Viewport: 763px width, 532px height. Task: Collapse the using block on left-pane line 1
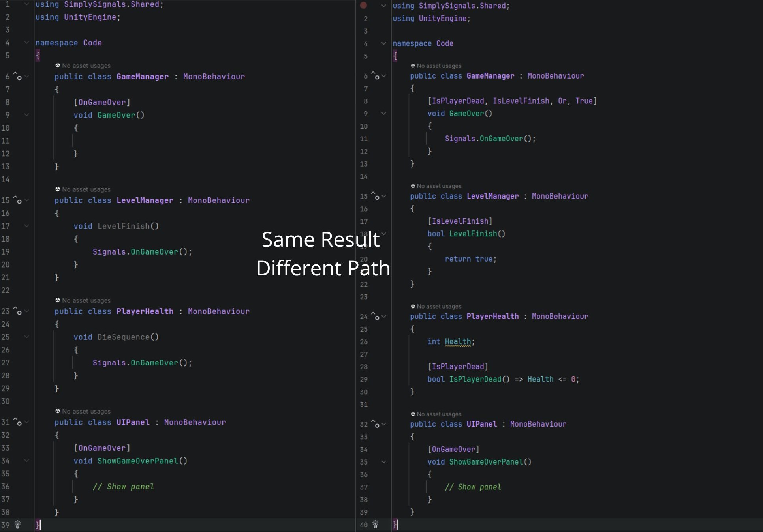pos(26,4)
